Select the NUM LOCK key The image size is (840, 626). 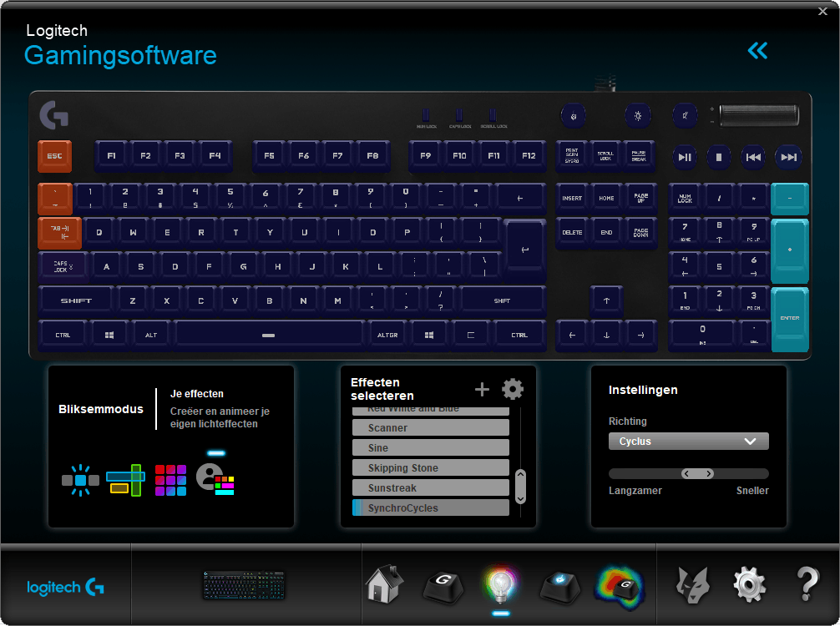(685, 199)
